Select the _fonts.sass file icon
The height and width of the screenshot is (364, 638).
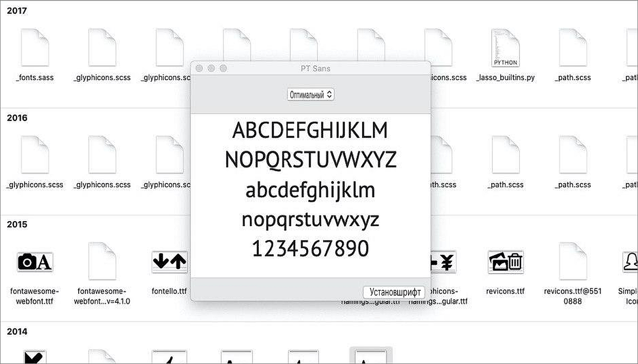point(35,48)
